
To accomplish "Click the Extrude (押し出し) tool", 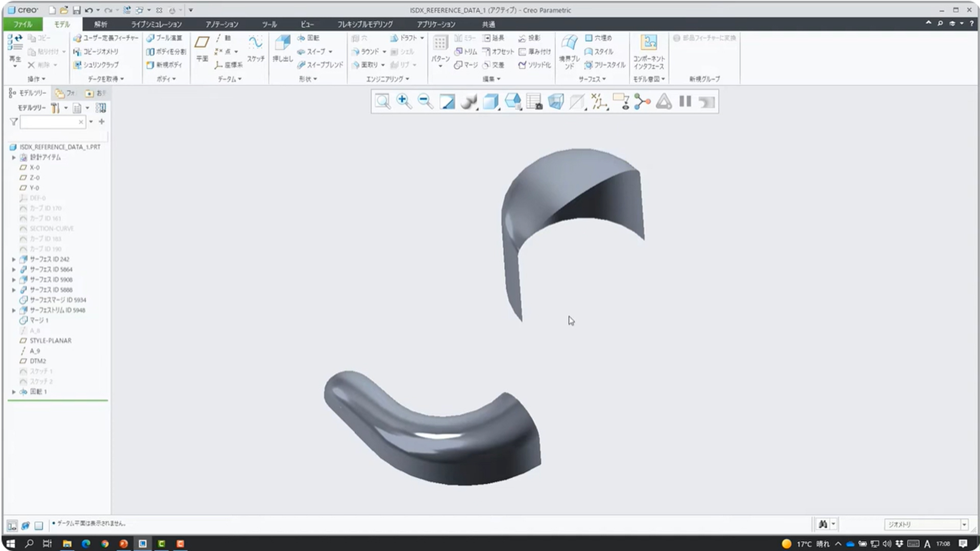I will [x=282, y=48].
